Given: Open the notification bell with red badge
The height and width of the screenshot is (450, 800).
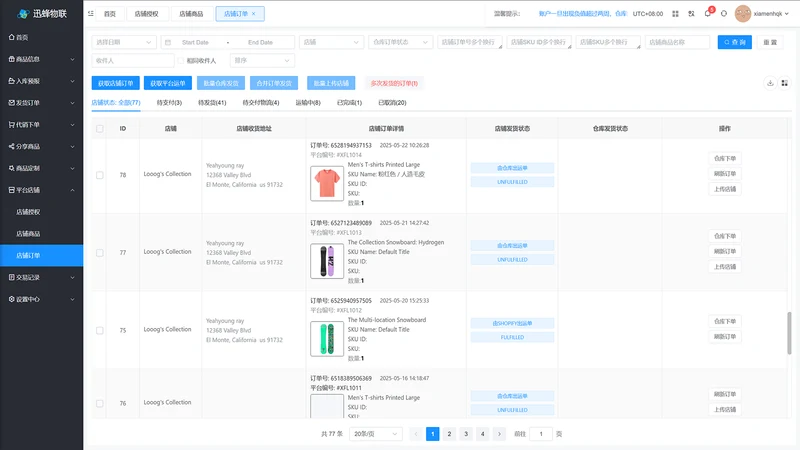Looking at the screenshot, I should pos(708,13).
